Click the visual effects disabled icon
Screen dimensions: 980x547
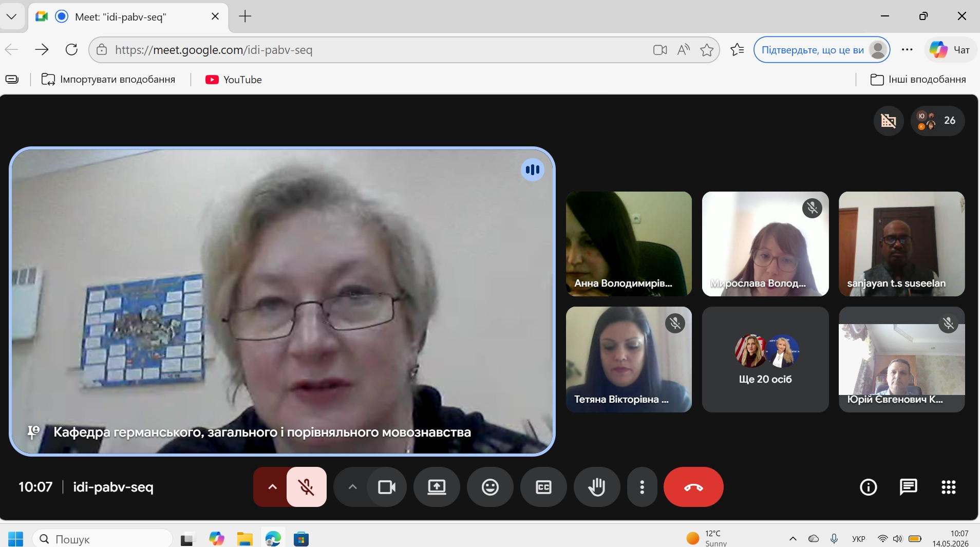tap(889, 121)
